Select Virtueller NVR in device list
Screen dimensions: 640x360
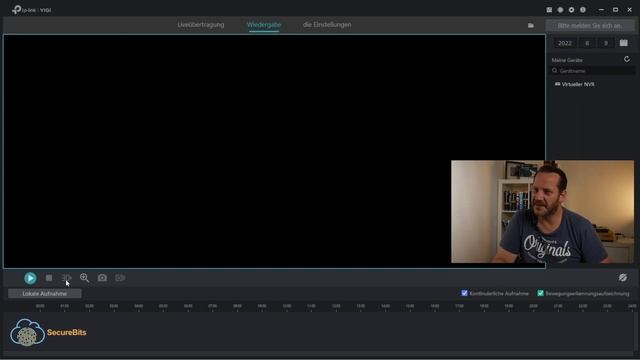(575, 84)
